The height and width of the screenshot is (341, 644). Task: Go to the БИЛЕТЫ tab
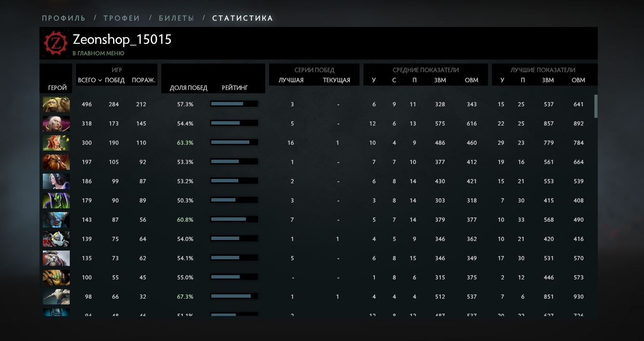(x=176, y=18)
